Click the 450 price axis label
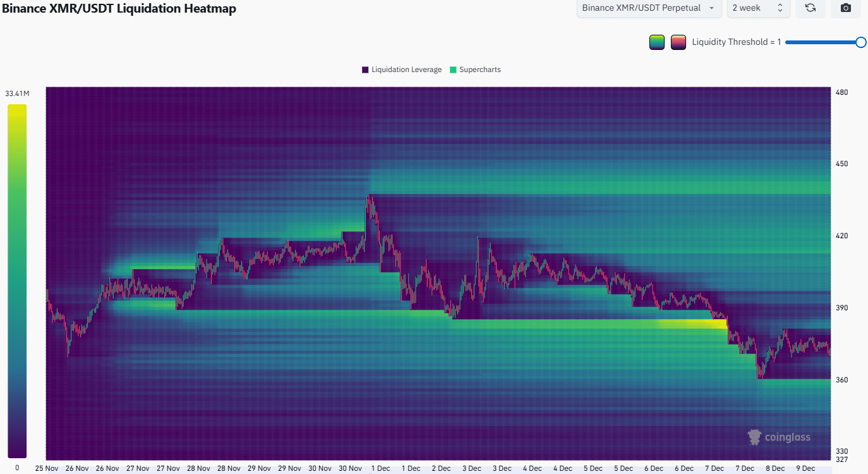 click(x=841, y=164)
